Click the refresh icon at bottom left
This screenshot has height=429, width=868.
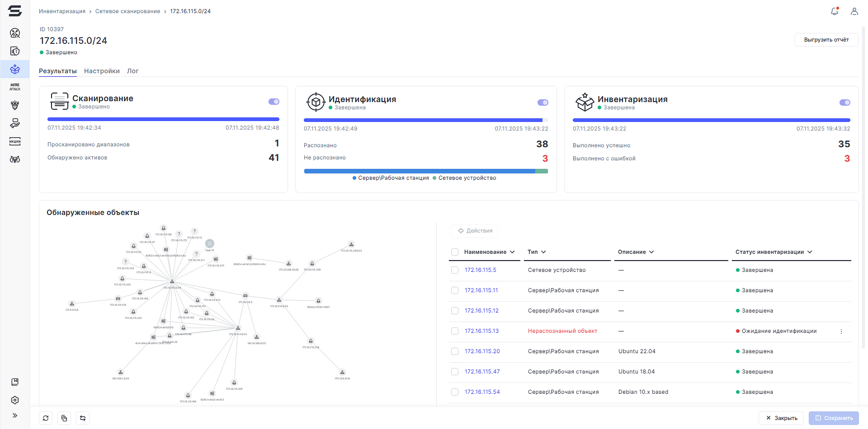46,418
